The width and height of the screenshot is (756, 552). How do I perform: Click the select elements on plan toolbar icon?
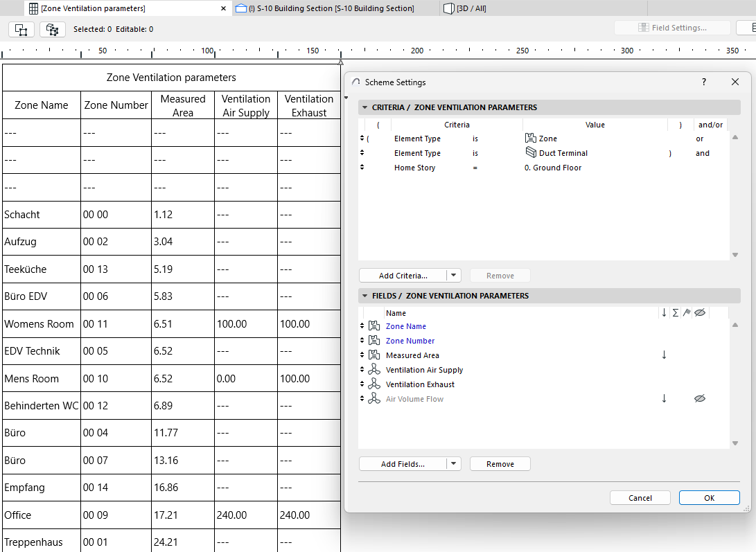tap(21, 30)
